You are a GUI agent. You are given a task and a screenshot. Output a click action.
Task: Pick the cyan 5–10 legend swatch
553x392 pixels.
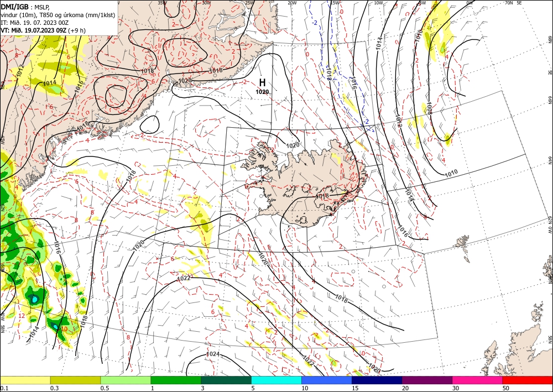pyautogui.click(x=276, y=380)
